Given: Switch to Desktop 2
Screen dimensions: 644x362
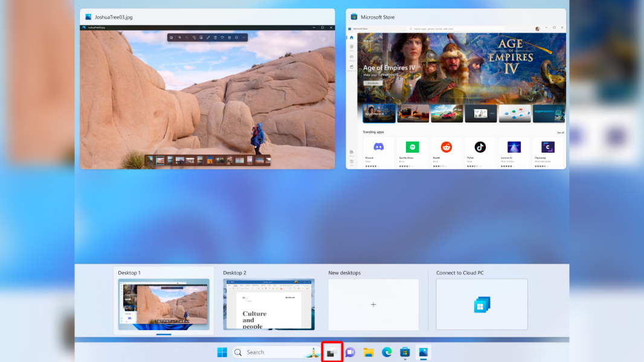Looking at the screenshot, I should click(269, 304).
